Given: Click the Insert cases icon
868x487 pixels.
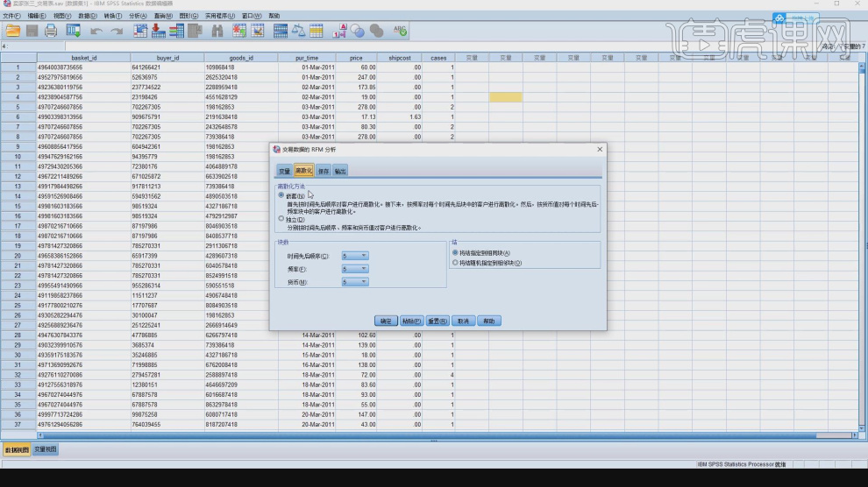Looking at the screenshot, I should click(239, 31).
